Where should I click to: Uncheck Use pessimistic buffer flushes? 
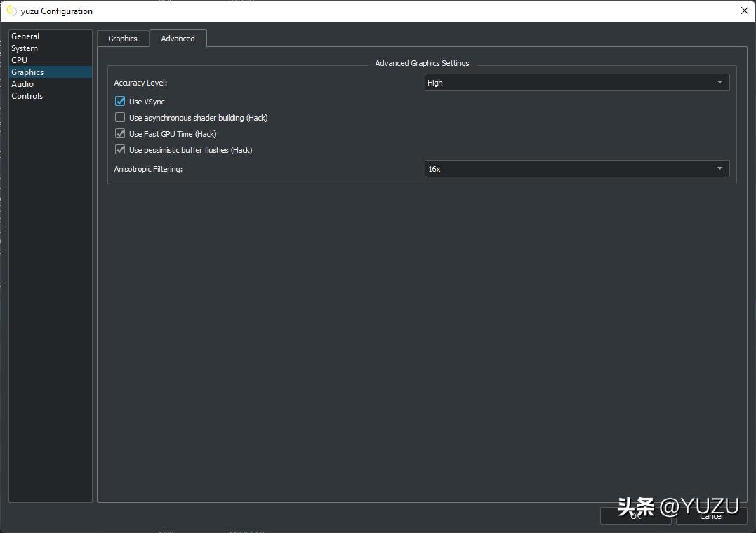(x=120, y=150)
